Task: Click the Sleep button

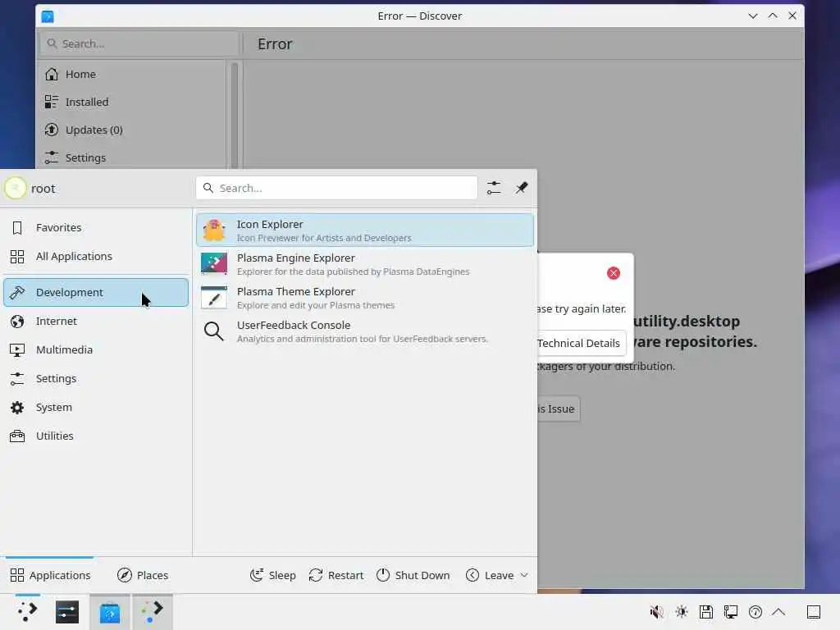Action: [272, 575]
